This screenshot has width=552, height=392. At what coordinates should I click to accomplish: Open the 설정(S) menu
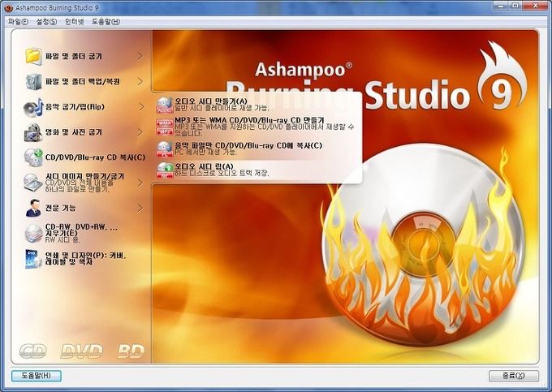(46, 21)
